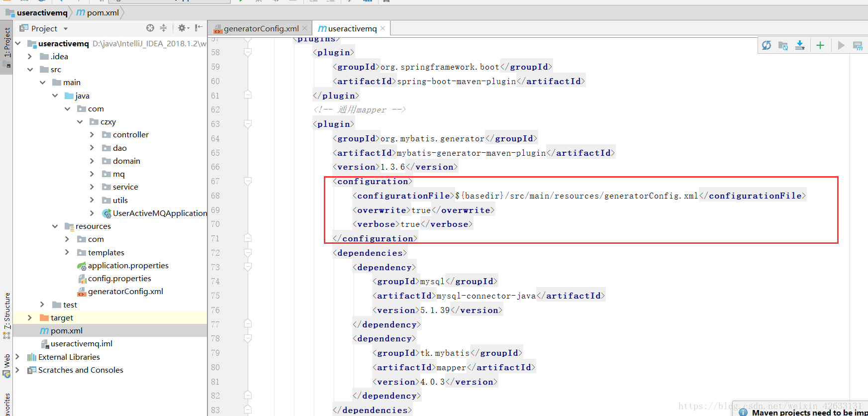Expand External Libraries node
Image resolution: width=868 pixels, height=416 pixels.
(18, 357)
